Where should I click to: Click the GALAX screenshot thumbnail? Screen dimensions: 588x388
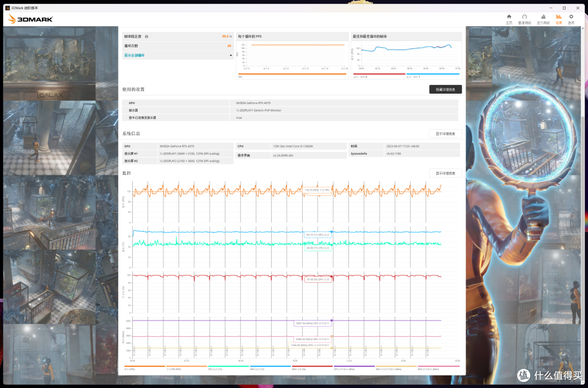(x=50, y=63)
